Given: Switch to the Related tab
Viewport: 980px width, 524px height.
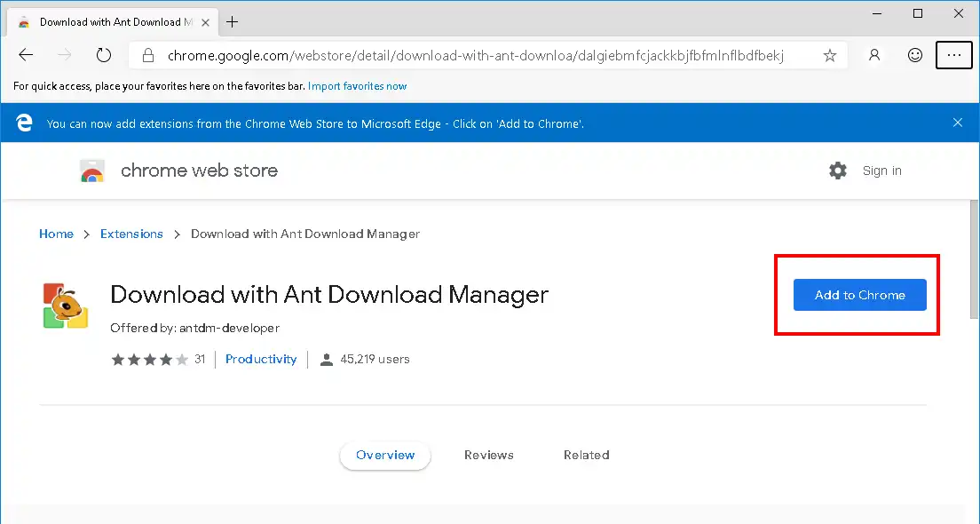Looking at the screenshot, I should 586,456.
